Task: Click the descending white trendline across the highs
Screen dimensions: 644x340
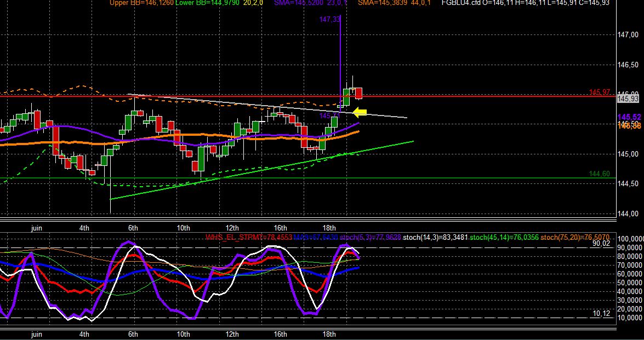Action: (x=267, y=106)
